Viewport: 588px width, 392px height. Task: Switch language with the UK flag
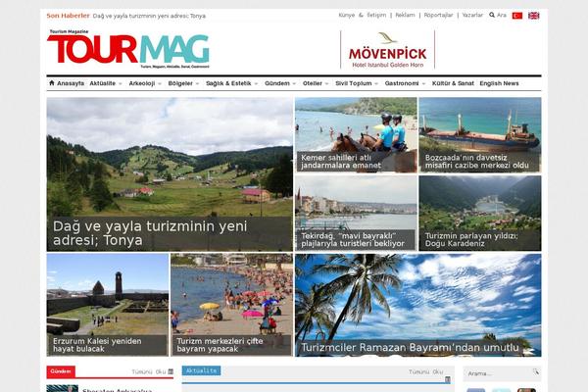pos(534,16)
